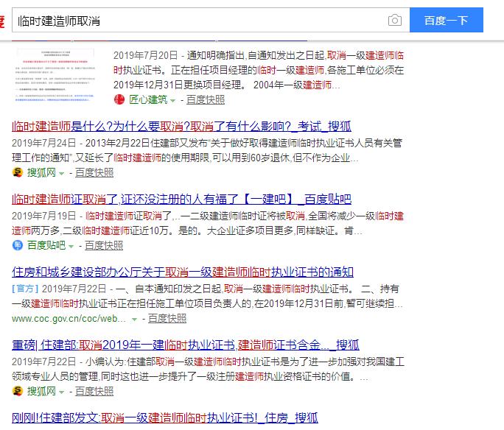The height and width of the screenshot is (430, 504).
Task: Click the 百度贴吧 source icon
Action: tap(18, 245)
